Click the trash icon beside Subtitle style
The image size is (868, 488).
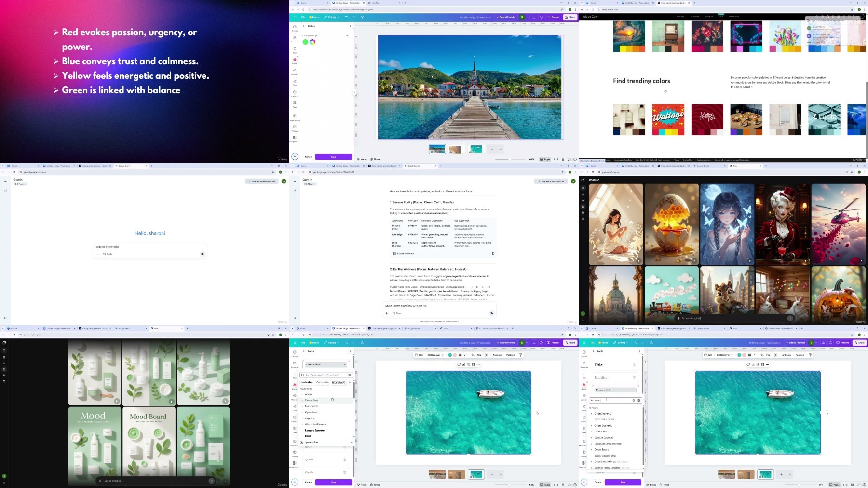pyautogui.click(x=634, y=378)
